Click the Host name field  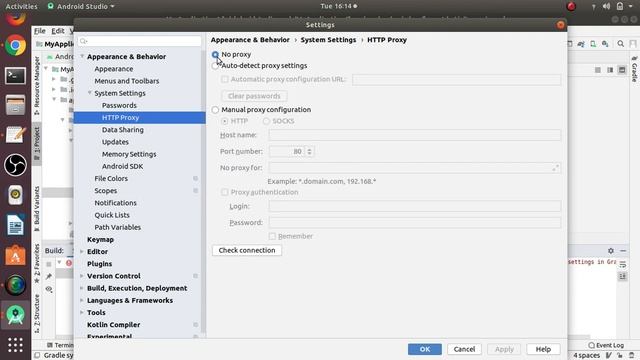414,135
